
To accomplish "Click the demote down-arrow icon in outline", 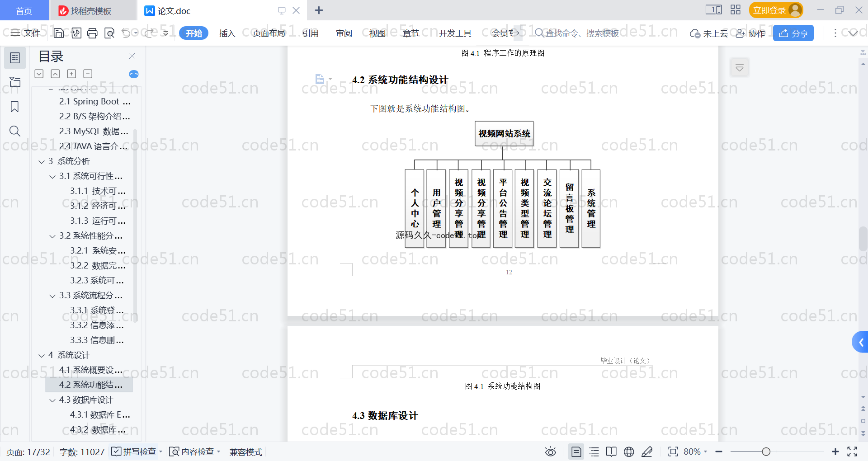I will tap(39, 74).
